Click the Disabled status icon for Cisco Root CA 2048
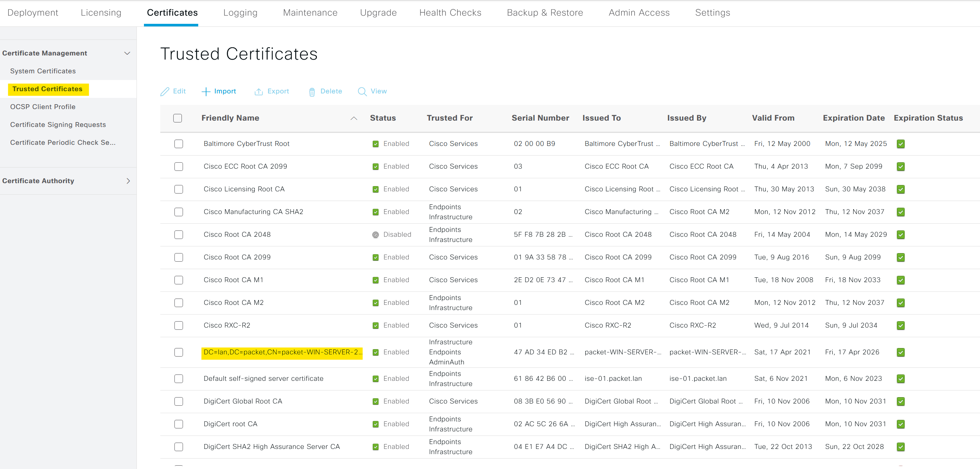The height and width of the screenshot is (469, 980). [376, 234]
